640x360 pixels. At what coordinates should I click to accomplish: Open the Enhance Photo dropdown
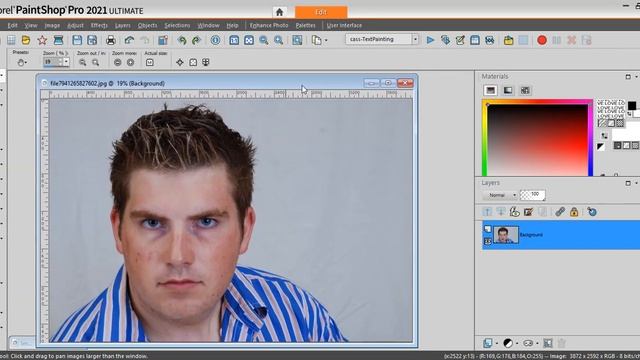269,25
